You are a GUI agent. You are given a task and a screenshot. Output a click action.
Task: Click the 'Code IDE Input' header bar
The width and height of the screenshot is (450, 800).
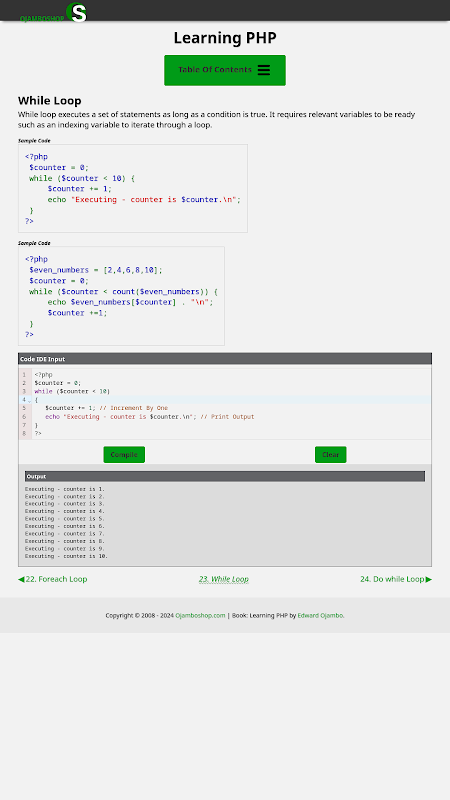click(x=225, y=359)
